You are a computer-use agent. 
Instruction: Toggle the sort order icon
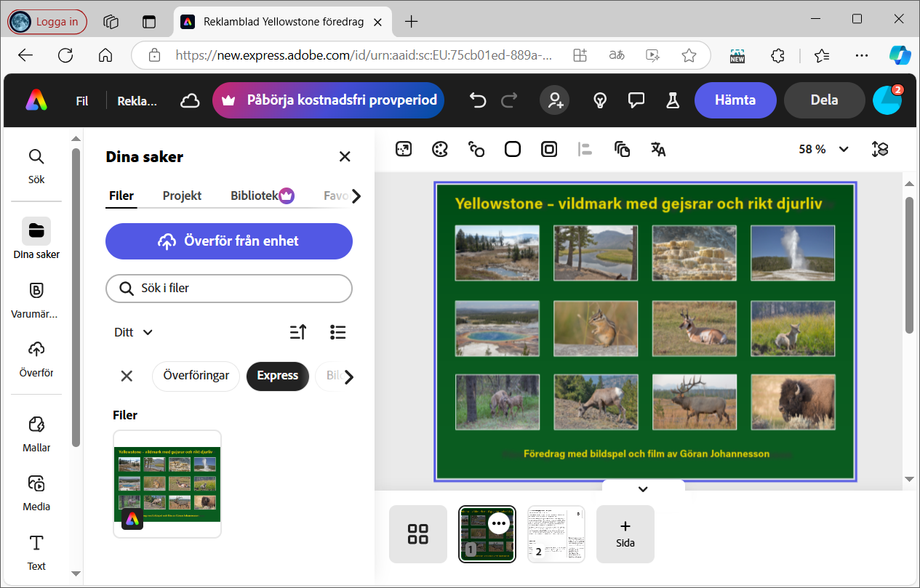click(298, 332)
